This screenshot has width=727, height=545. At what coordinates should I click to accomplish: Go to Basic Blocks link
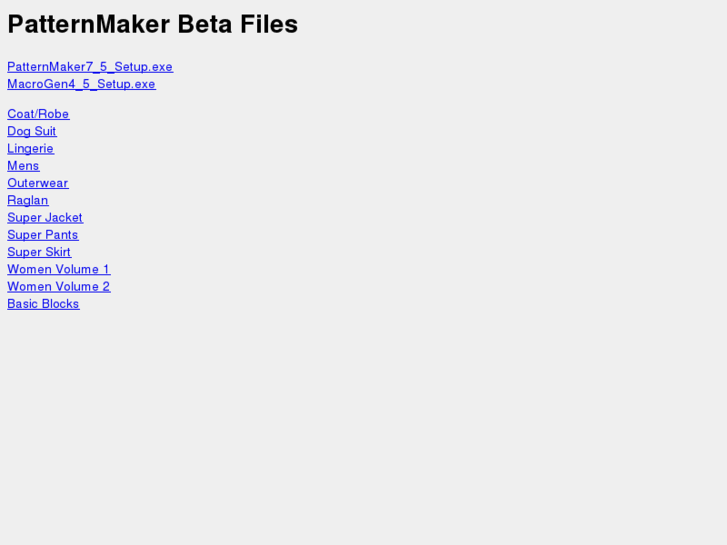pos(43,304)
